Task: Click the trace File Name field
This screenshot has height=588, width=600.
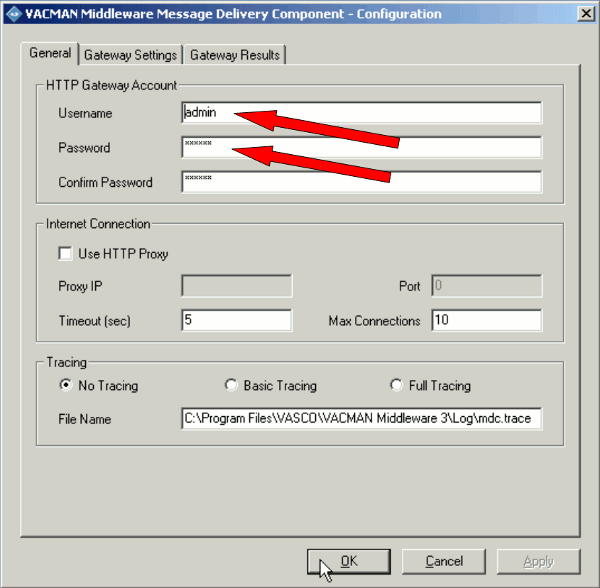Action: [x=362, y=419]
